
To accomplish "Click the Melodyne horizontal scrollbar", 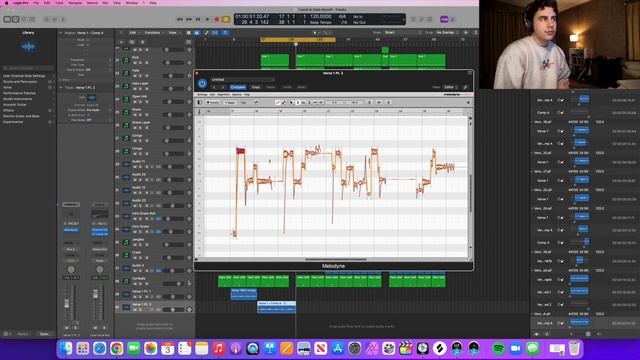I will pos(336,259).
